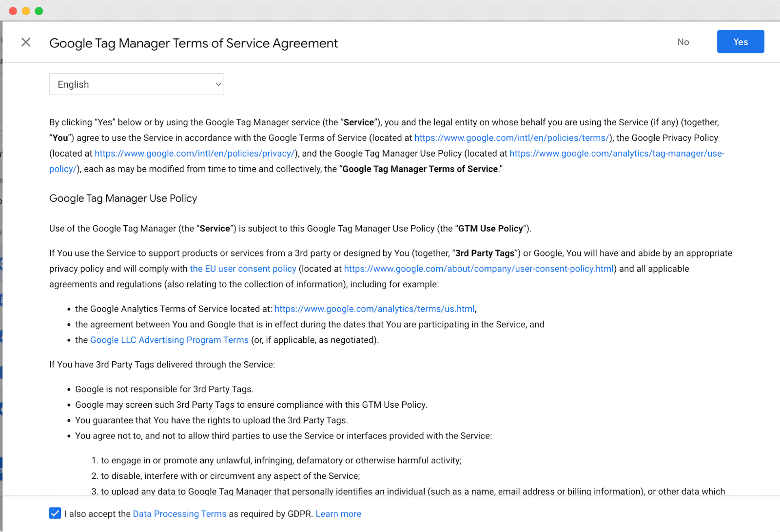Uncheck the Data Processing Terms checkbox
Viewport: 780px width, 532px height.
55,513
